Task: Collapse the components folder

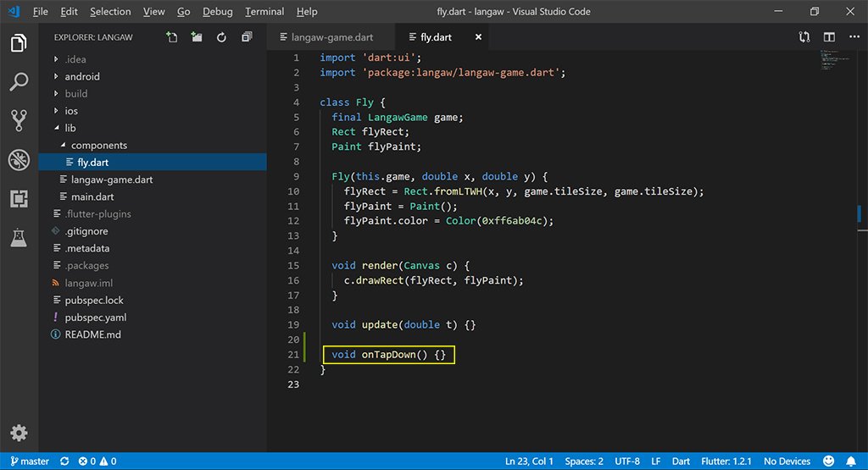Action: click(98, 146)
